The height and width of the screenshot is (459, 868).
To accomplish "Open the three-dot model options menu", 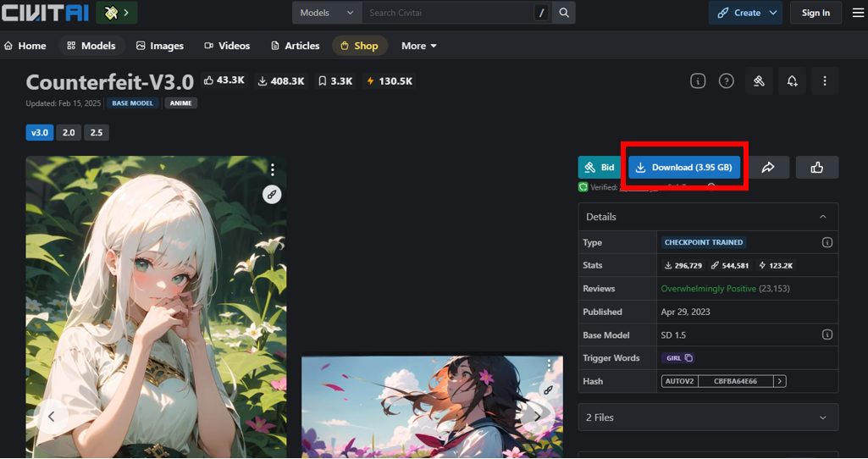I will [825, 80].
